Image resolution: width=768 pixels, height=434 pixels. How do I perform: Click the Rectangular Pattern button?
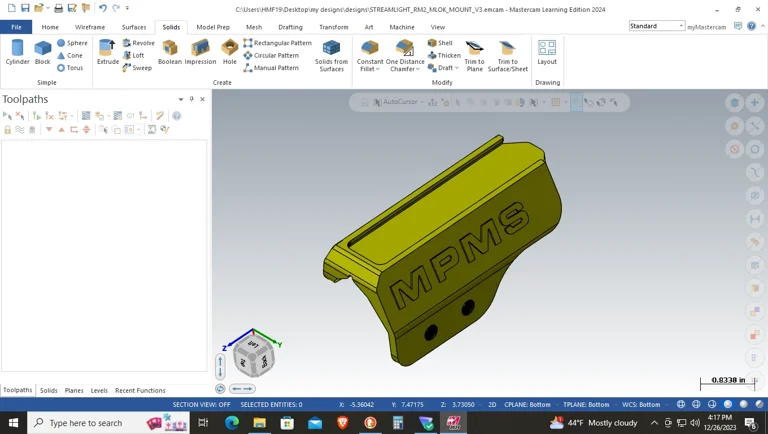click(x=278, y=43)
